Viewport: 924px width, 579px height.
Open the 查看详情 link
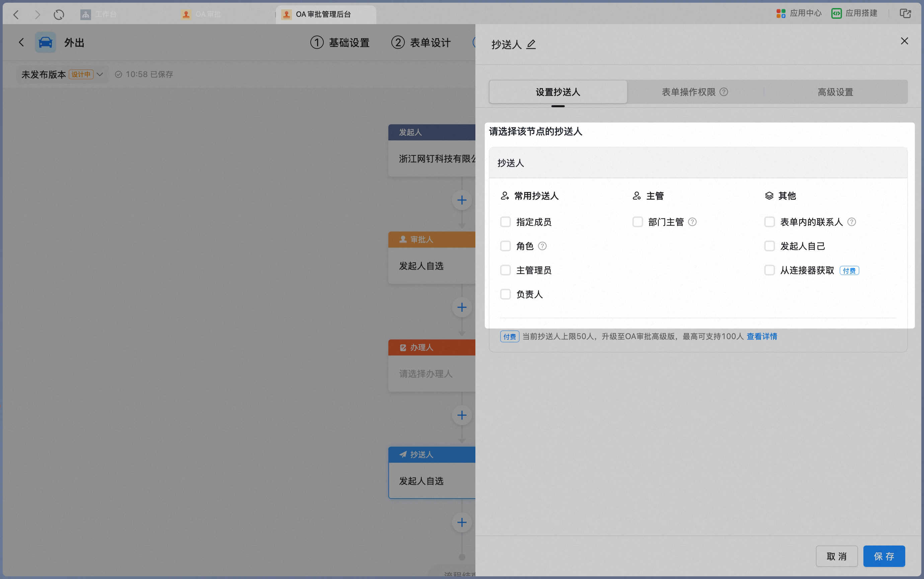click(762, 337)
